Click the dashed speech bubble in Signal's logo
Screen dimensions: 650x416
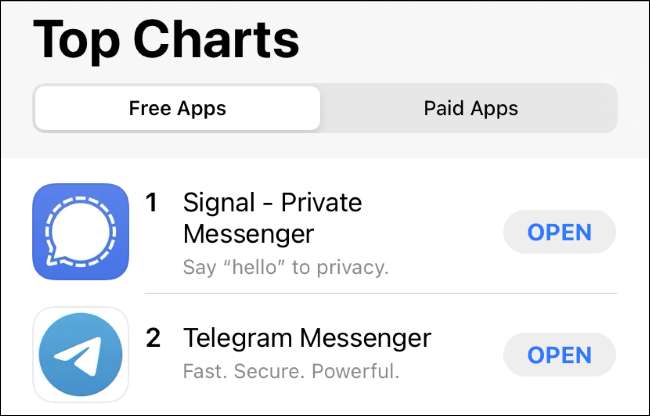tap(80, 230)
